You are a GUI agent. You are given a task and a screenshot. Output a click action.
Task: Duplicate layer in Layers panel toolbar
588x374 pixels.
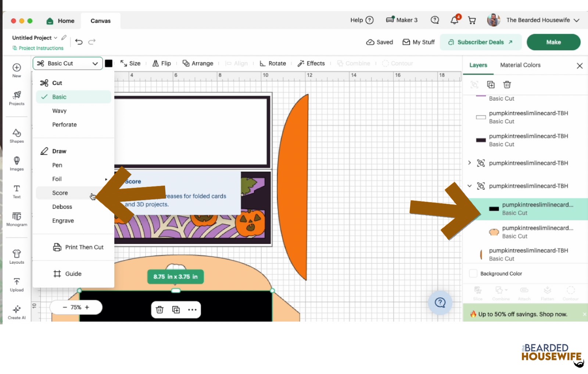point(491,85)
